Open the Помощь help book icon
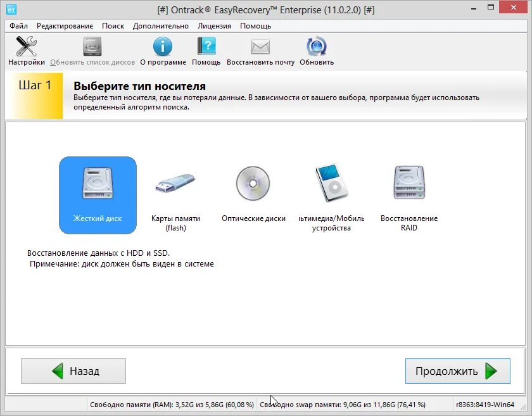 206,51
